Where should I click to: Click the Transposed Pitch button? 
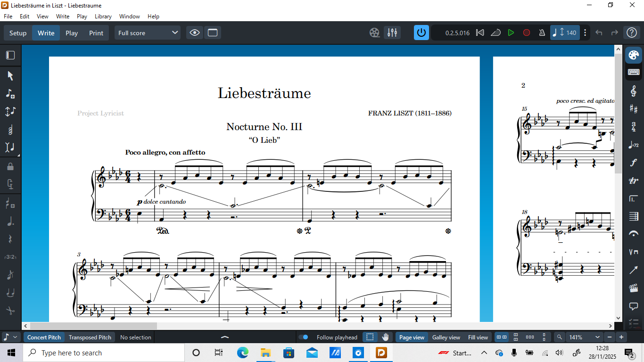click(x=90, y=337)
